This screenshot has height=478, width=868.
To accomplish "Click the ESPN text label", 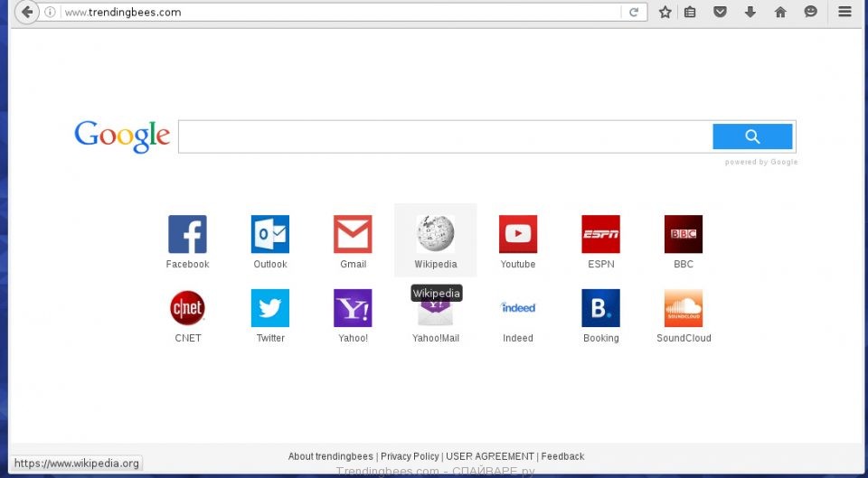I will tap(600, 265).
